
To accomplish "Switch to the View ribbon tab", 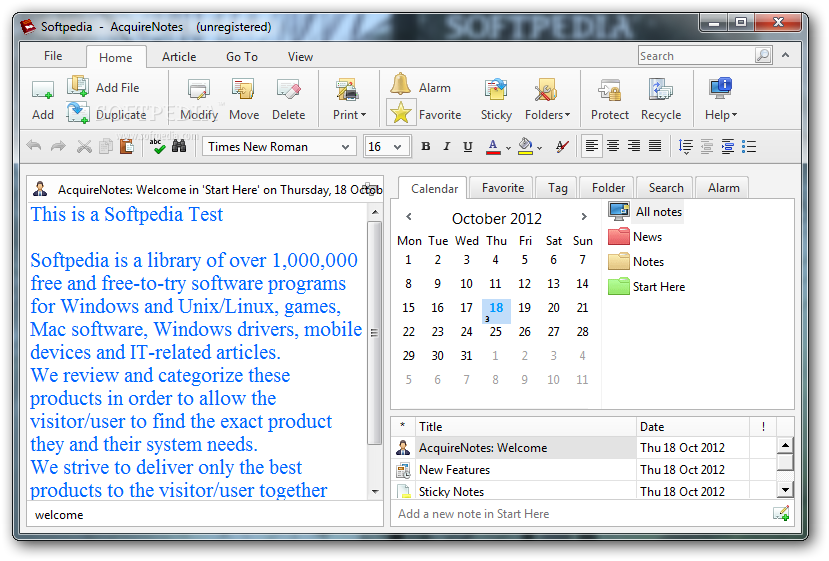I will point(300,57).
